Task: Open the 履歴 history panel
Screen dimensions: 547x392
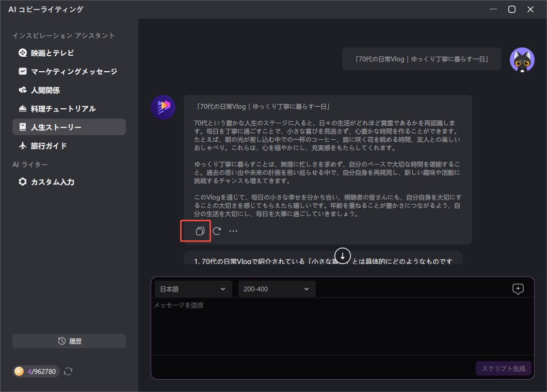Action: (x=69, y=340)
